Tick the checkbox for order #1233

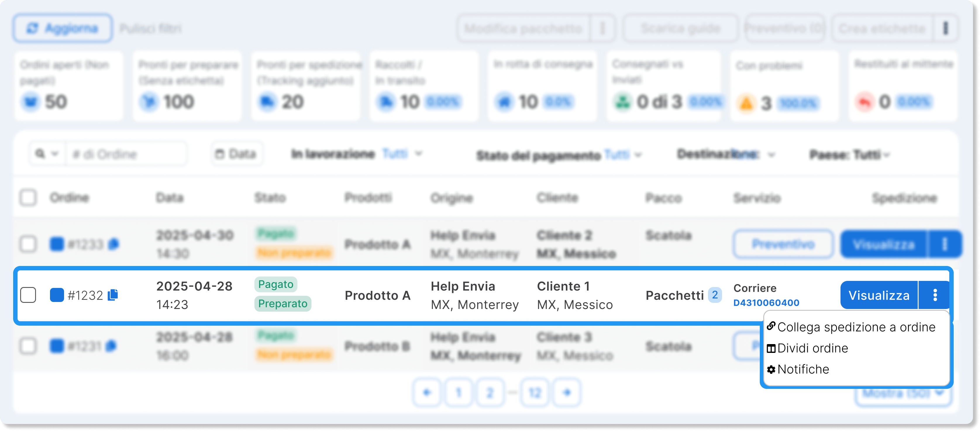click(28, 244)
